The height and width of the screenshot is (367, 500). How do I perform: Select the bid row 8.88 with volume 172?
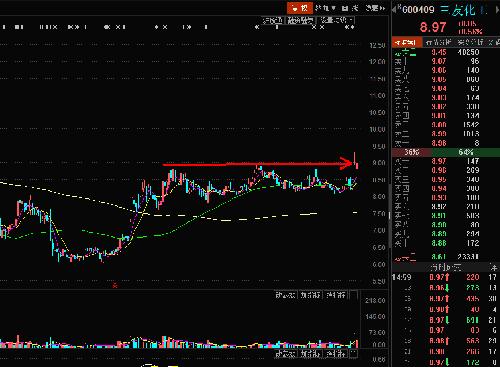(446, 243)
